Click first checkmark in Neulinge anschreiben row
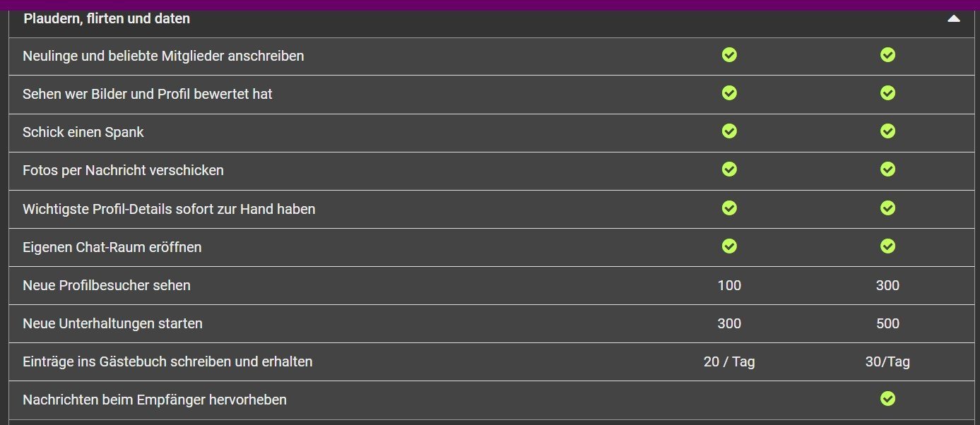This screenshot has height=425, width=980. [729, 55]
